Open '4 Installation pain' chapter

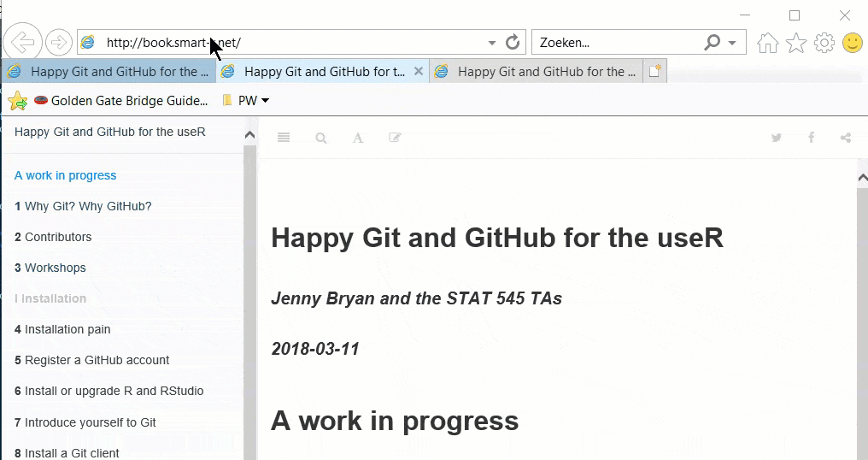[62, 329]
